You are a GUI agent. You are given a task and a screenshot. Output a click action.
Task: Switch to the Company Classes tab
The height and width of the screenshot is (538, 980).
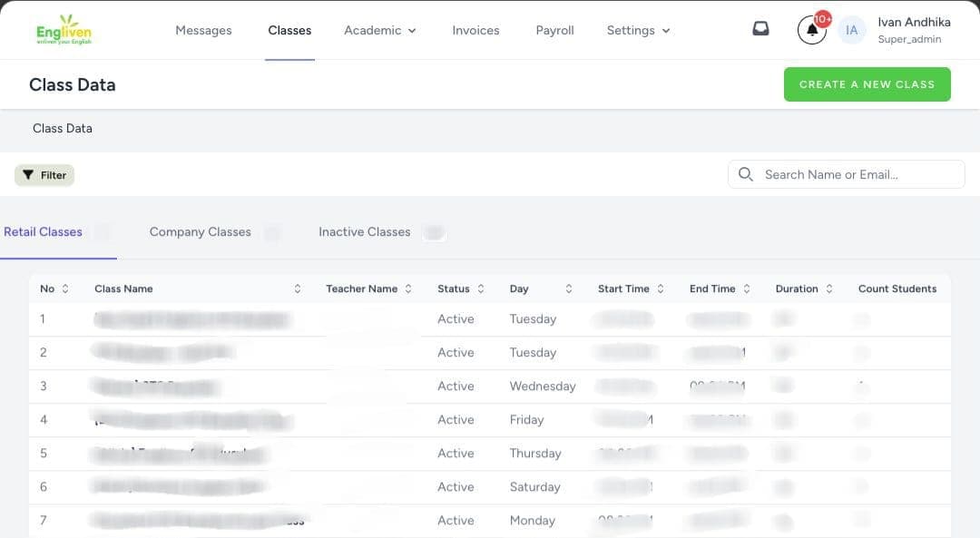coord(200,232)
